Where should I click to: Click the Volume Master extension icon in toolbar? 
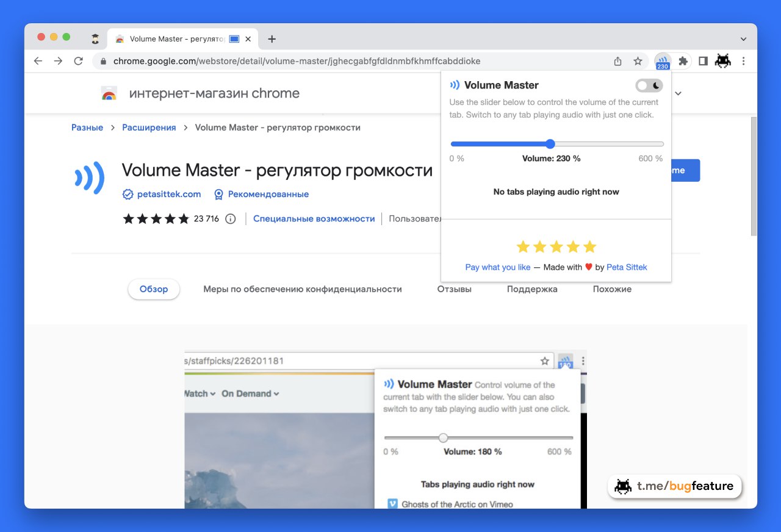coord(663,61)
